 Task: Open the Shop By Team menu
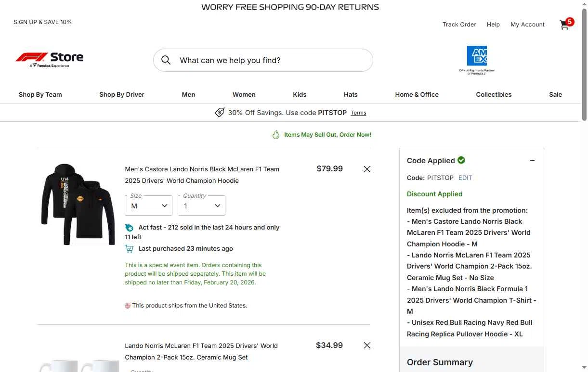40,94
